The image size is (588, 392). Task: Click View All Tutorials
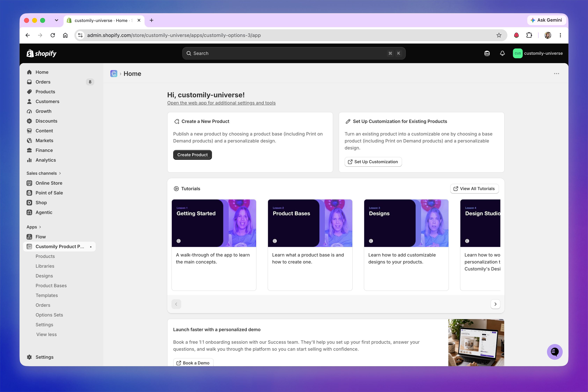(x=474, y=189)
